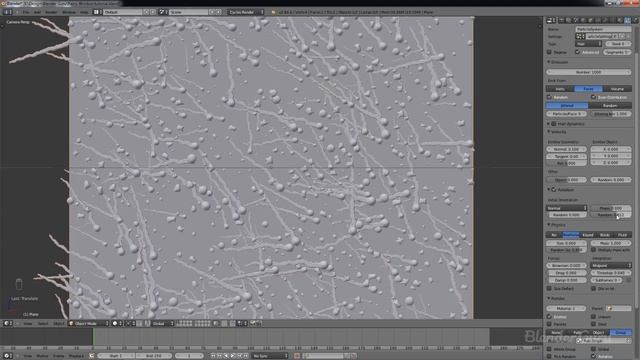Screen dimensions: 640x360
Task: Open the Properties editor type selector
Action: coord(551,20)
